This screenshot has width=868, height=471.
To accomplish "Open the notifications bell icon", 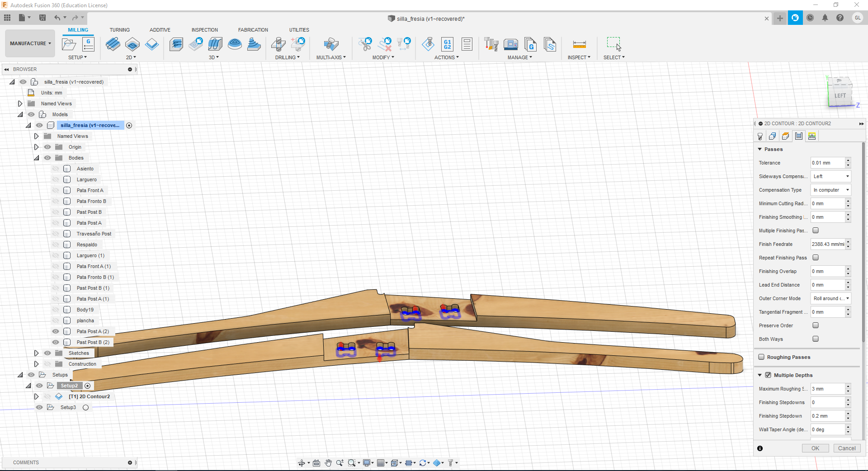I will (825, 18).
